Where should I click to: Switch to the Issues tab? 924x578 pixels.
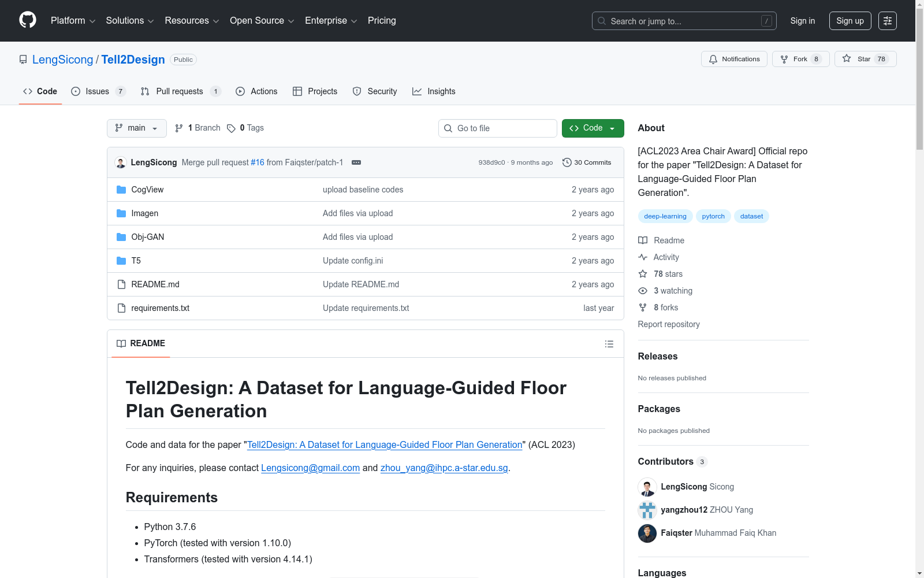[98, 91]
